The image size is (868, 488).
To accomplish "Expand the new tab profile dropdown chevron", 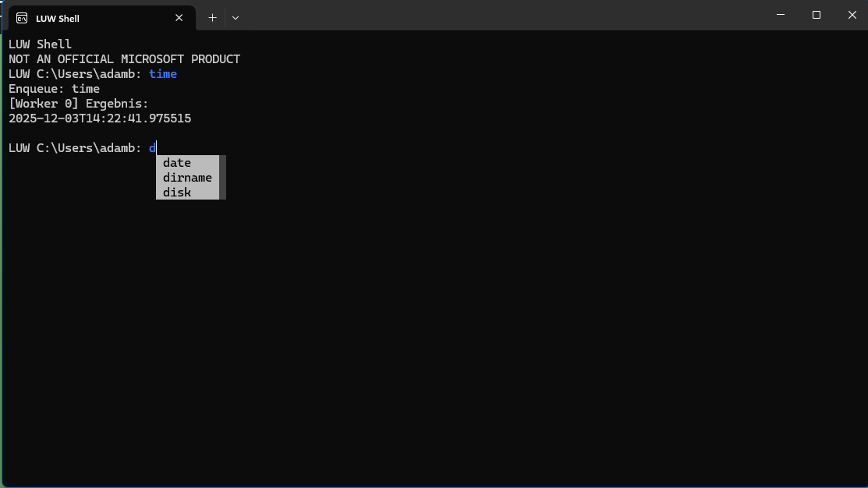I will (x=236, y=17).
